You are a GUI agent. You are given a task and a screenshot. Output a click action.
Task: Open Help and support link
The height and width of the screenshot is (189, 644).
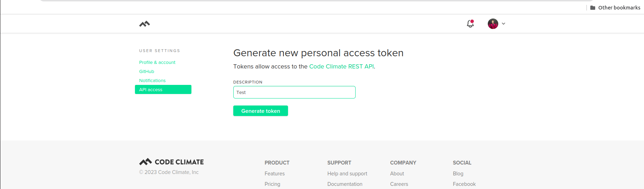pos(347,174)
